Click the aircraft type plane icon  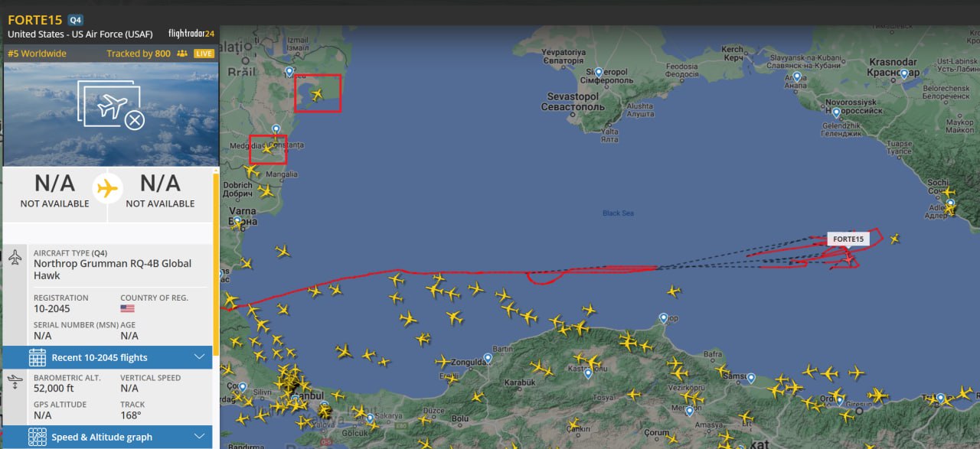pos(15,258)
